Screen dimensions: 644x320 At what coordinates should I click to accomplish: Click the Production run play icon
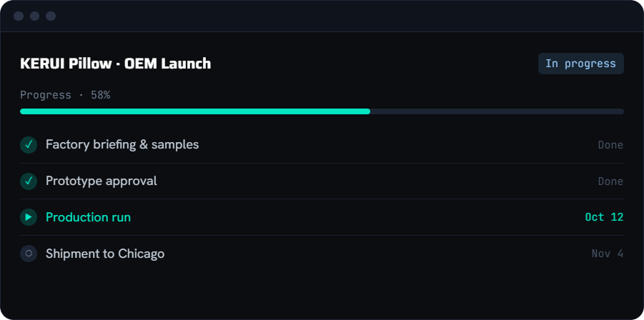29,217
